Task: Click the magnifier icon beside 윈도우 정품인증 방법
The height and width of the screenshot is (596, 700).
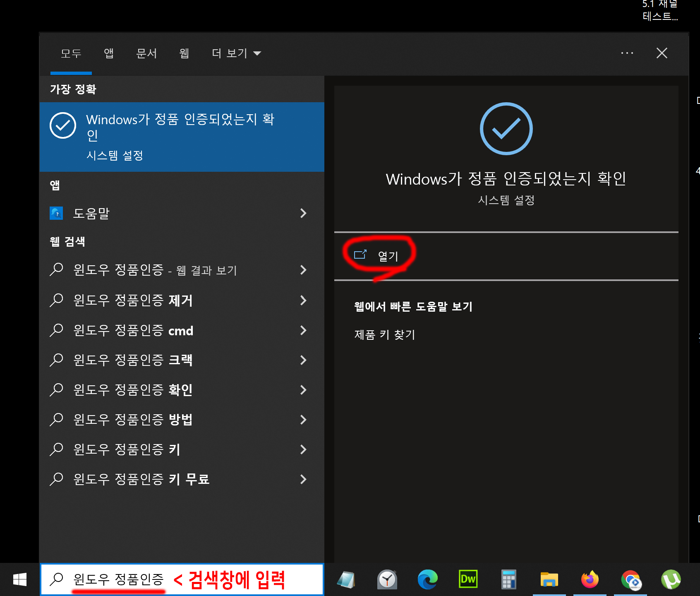Action: tap(56, 420)
